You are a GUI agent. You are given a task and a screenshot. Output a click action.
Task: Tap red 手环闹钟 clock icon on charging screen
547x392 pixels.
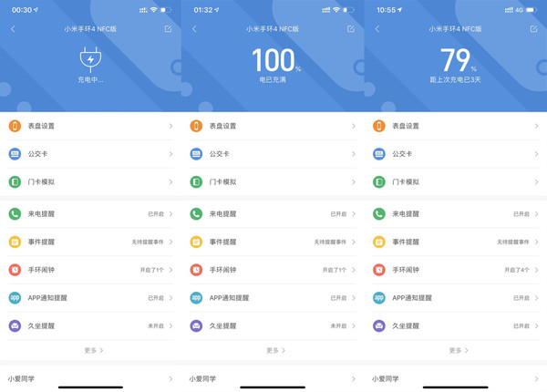click(x=15, y=270)
